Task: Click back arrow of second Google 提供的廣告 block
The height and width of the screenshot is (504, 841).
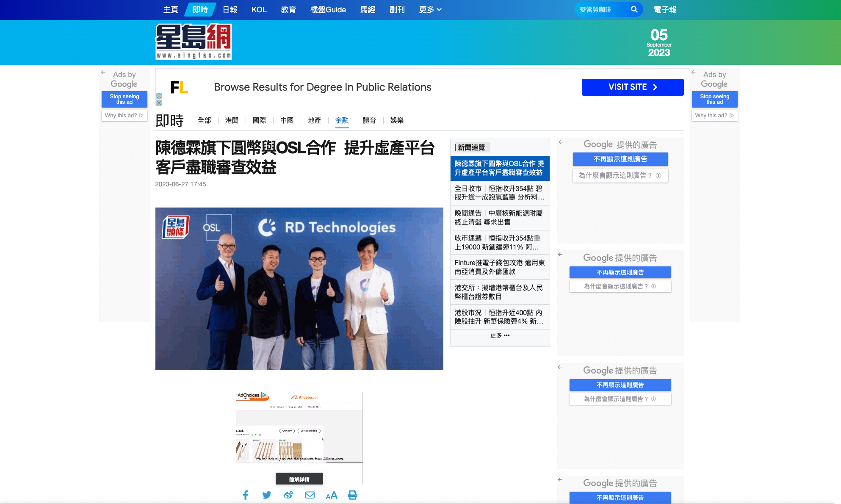Action: coord(560,255)
